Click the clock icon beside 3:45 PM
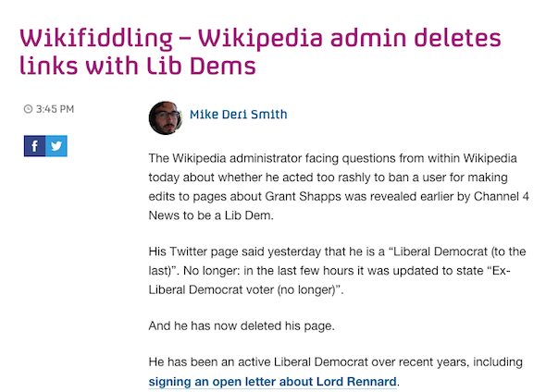The image size is (546, 392). [28, 109]
